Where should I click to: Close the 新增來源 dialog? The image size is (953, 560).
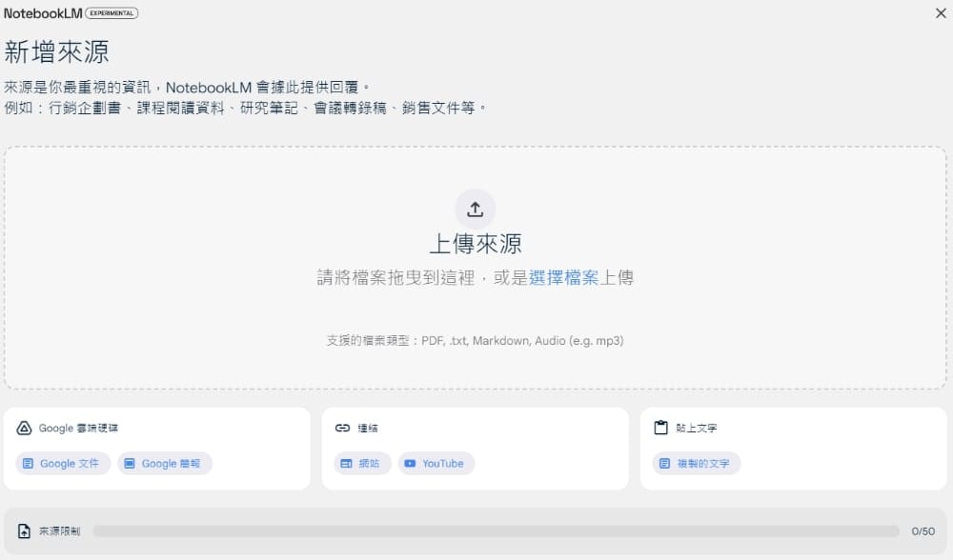point(940,13)
